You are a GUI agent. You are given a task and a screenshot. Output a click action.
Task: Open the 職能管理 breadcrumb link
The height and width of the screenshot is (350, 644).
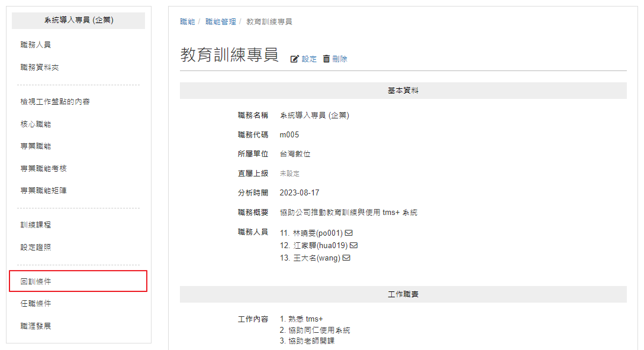221,22
